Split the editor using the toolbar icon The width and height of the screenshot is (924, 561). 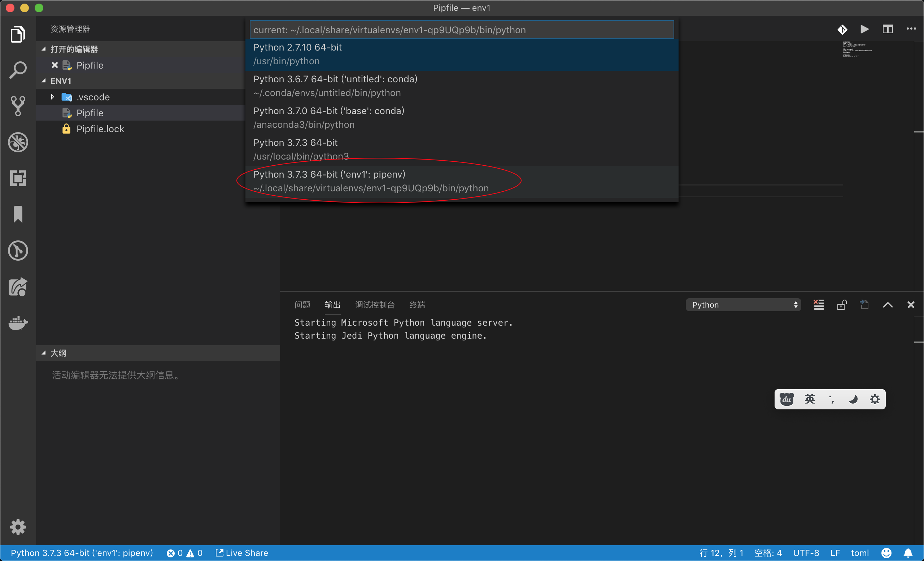(x=888, y=29)
